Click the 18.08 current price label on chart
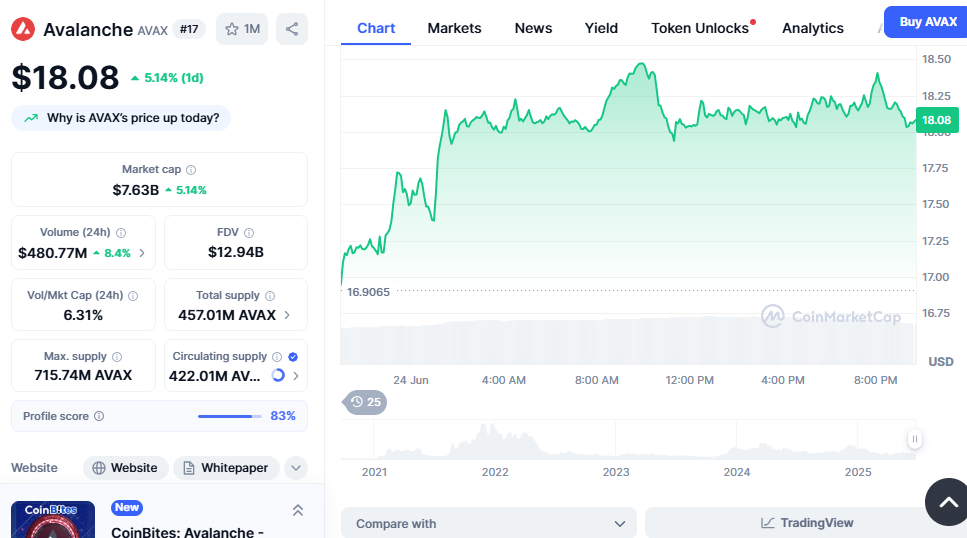967x538 pixels. click(x=937, y=120)
